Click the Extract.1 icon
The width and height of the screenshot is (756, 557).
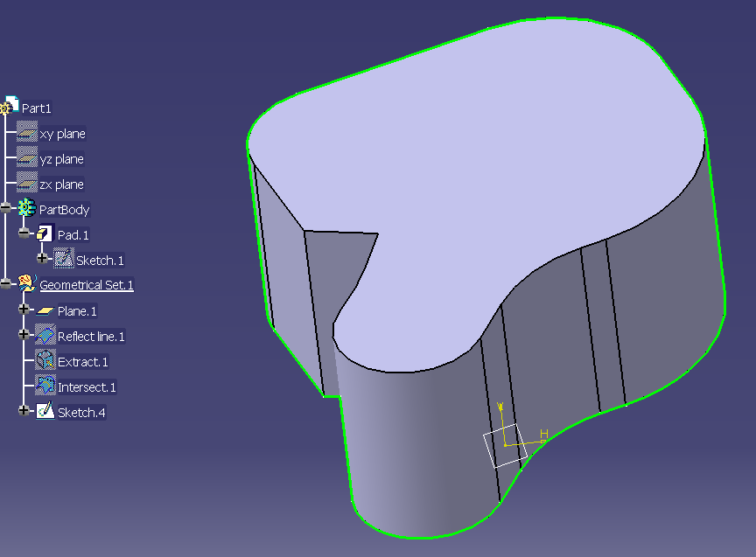pyautogui.click(x=45, y=360)
